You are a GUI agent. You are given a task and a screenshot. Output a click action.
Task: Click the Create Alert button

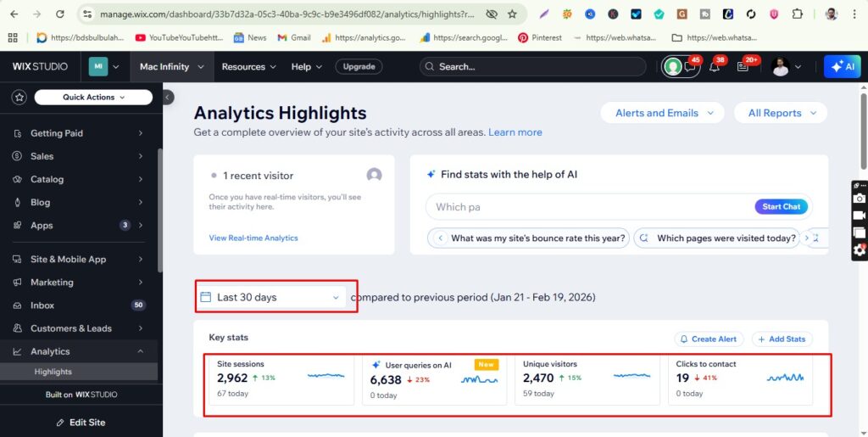[x=709, y=339]
